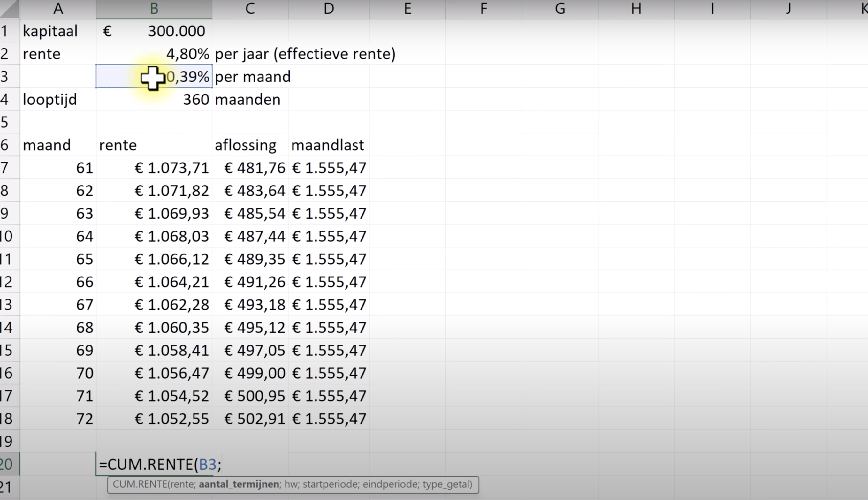This screenshot has height=500, width=868.
Task: Select row 5 header
Action: click(x=10, y=122)
